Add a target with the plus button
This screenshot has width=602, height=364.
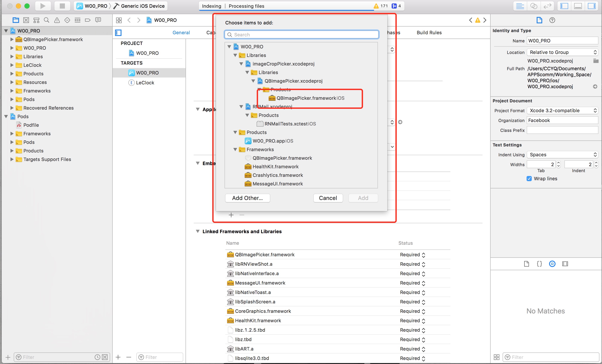pos(118,357)
